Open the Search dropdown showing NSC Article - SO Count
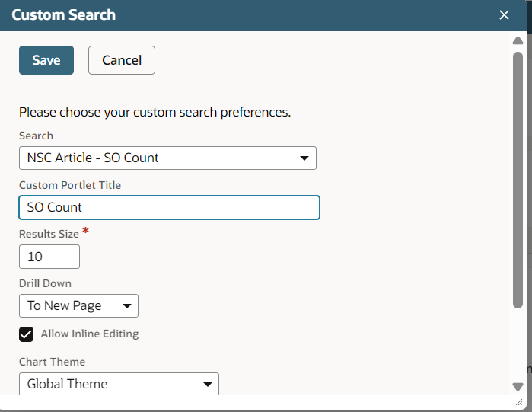Image resolution: width=532 pixels, height=412 pixels. pos(167,158)
